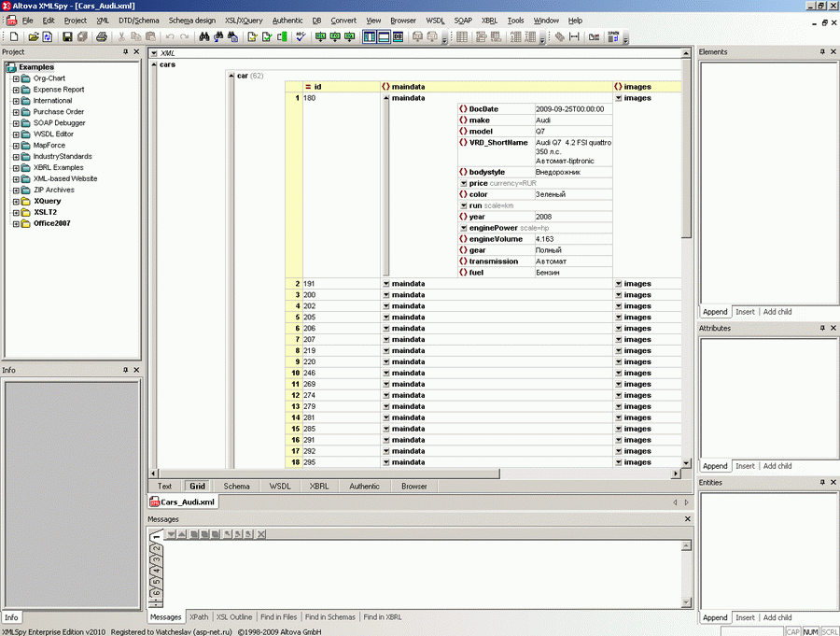
Task: Click the Redo arrow icon
Action: tap(185, 36)
